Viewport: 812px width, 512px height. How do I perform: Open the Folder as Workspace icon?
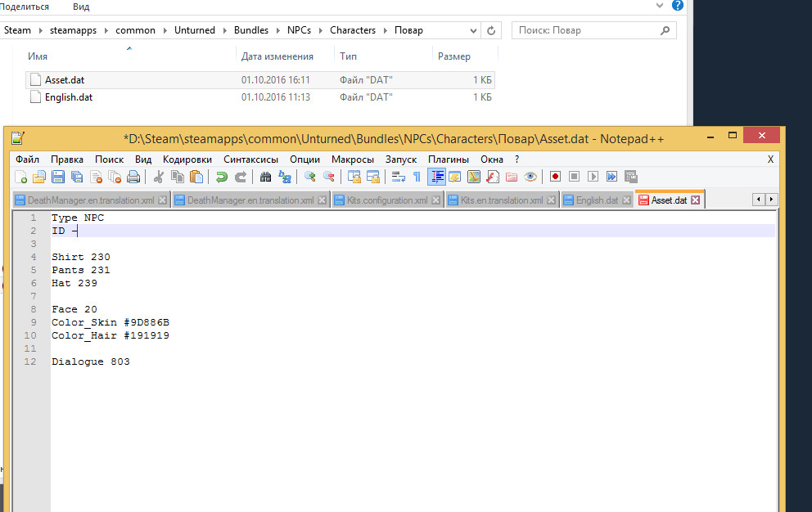(x=512, y=177)
